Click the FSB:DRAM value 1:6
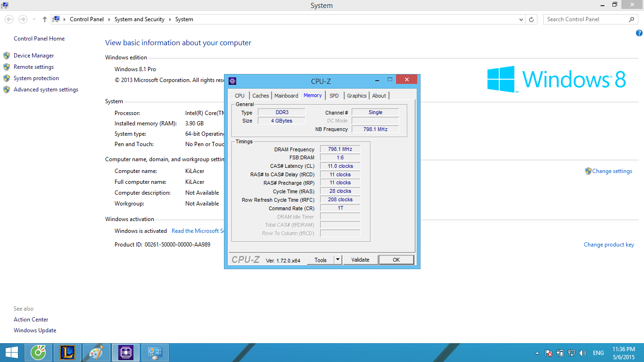The height and width of the screenshot is (362, 644). tap(340, 157)
